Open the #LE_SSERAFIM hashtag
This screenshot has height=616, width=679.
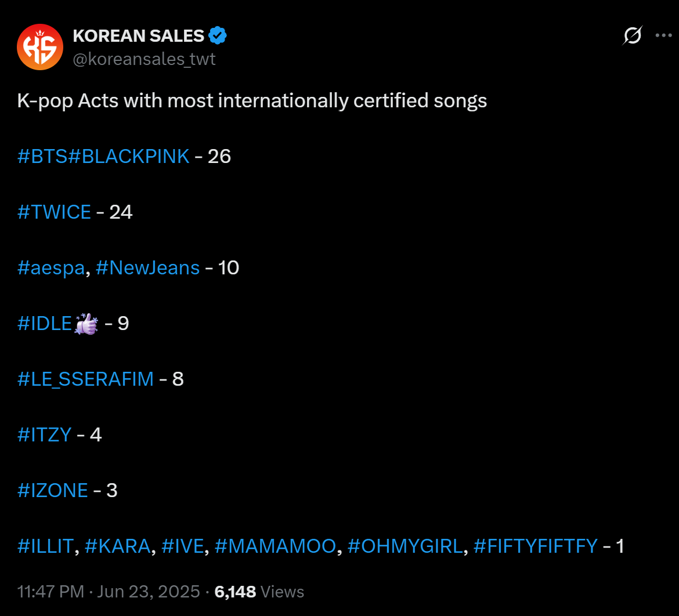(86, 379)
